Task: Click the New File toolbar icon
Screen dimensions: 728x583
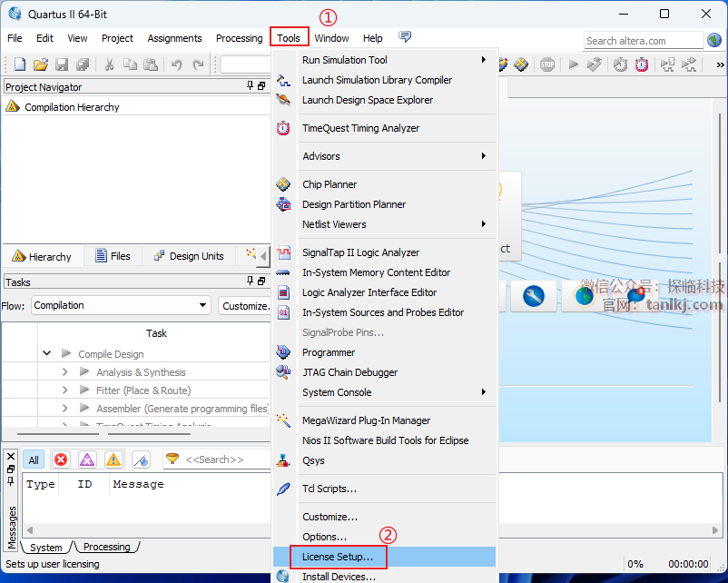Action: [x=19, y=64]
